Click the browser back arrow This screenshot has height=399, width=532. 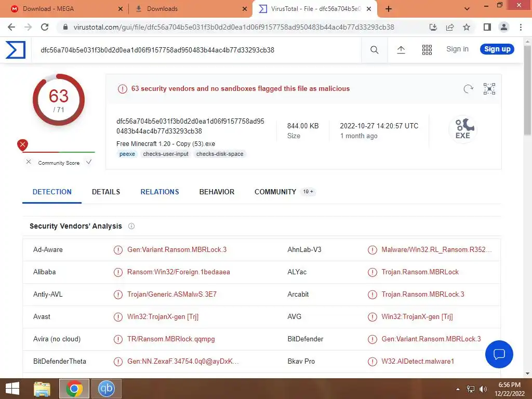11,27
